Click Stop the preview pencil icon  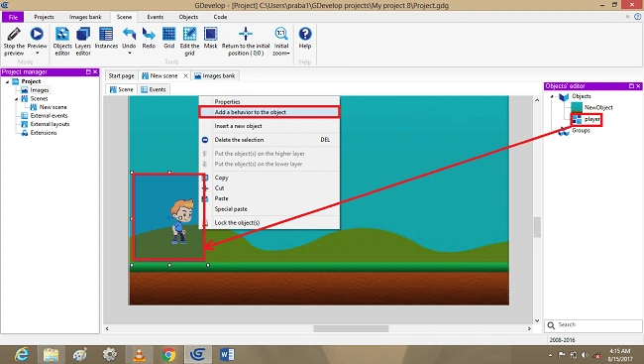pyautogui.click(x=14, y=34)
